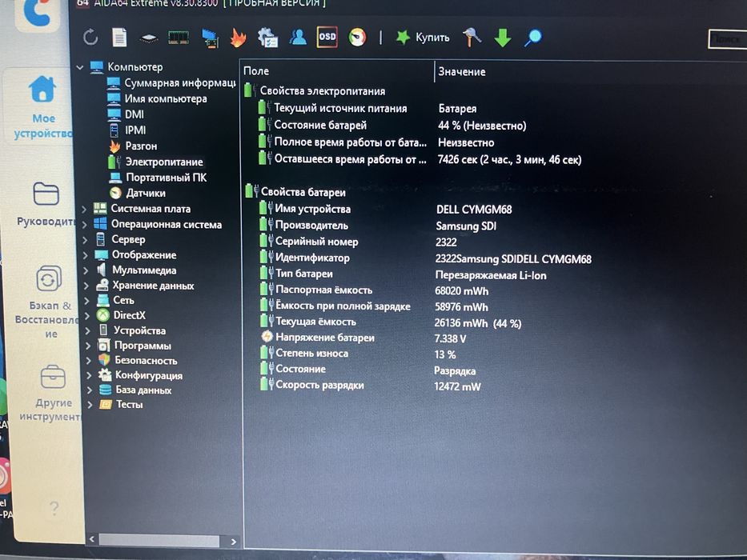This screenshot has height=560, width=747.
Task: Select the Производитель row
Action: pyautogui.click(x=378, y=226)
